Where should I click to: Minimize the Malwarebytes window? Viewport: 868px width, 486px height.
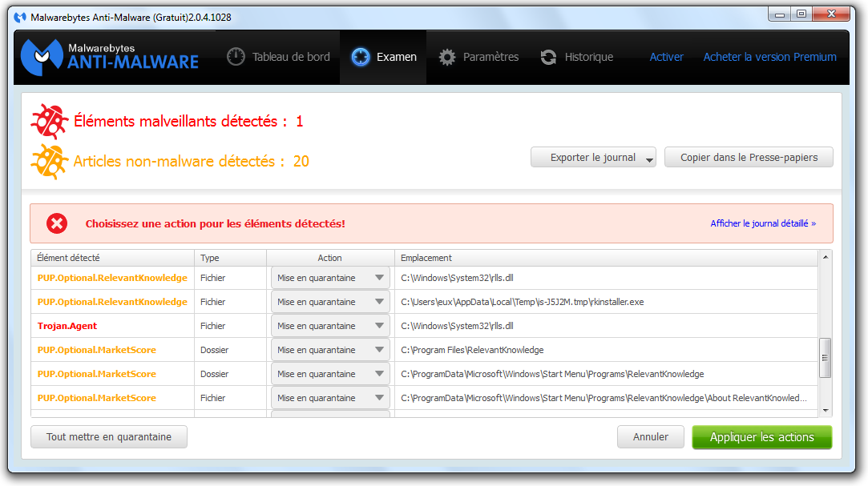(x=779, y=14)
